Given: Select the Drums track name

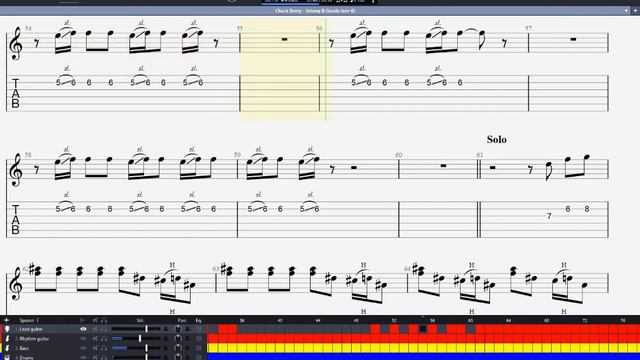Looking at the screenshot, I should coord(26,358).
